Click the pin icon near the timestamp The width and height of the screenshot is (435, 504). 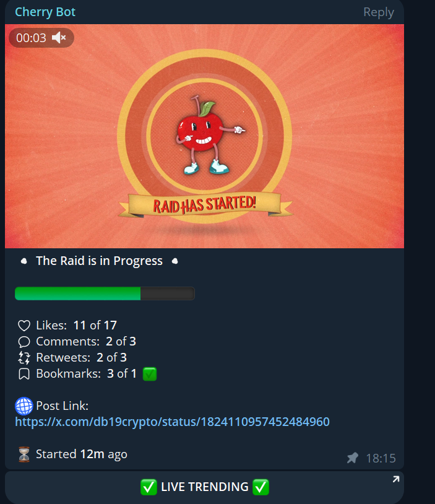click(353, 458)
